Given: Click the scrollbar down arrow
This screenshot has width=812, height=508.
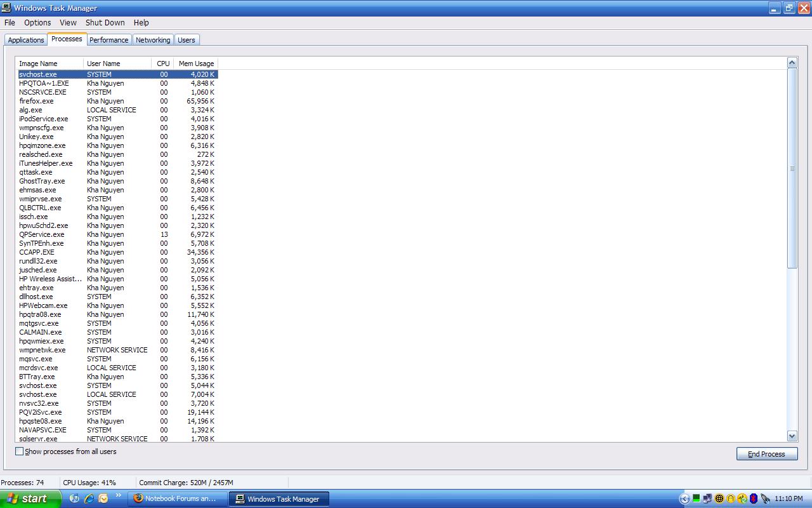Looking at the screenshot, I should pyautogui.click(x=792, y=436).
